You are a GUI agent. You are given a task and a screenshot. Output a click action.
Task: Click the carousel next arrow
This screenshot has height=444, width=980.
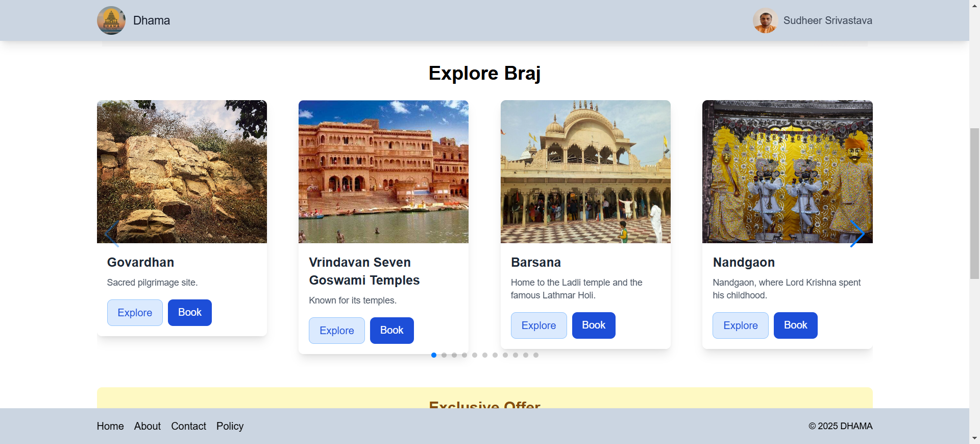click(x=859, y=233)
